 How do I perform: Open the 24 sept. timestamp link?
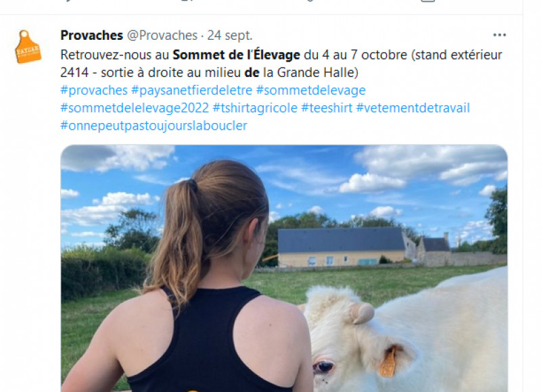pos(230,35)
